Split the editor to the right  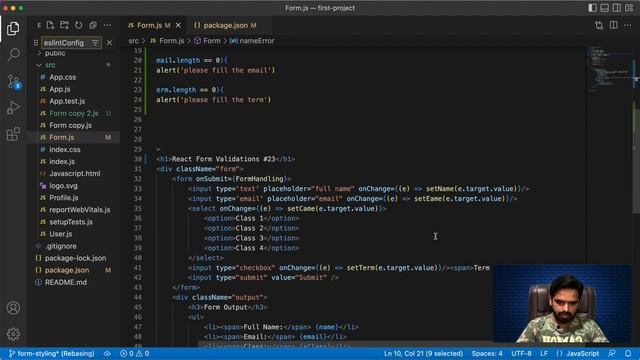point(613,25)
